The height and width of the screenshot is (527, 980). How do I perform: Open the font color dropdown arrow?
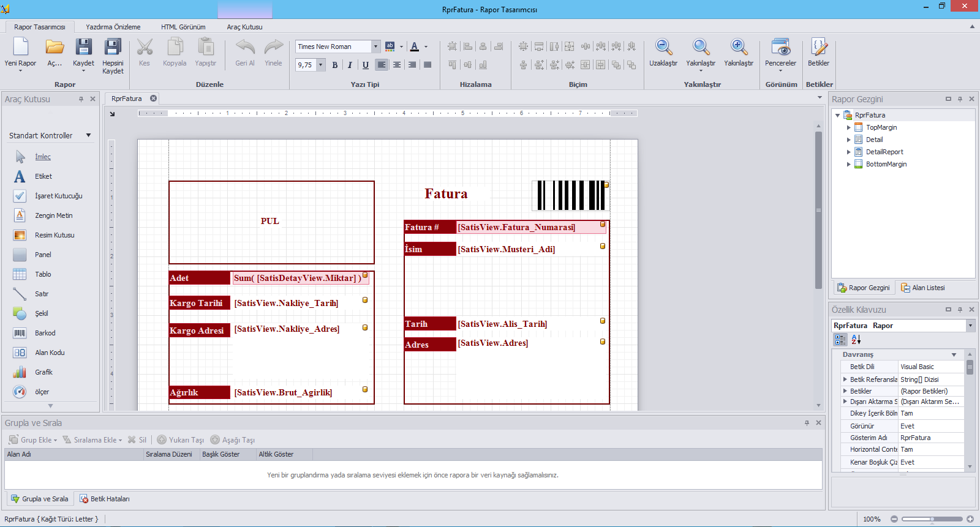[x=426, y=47]
